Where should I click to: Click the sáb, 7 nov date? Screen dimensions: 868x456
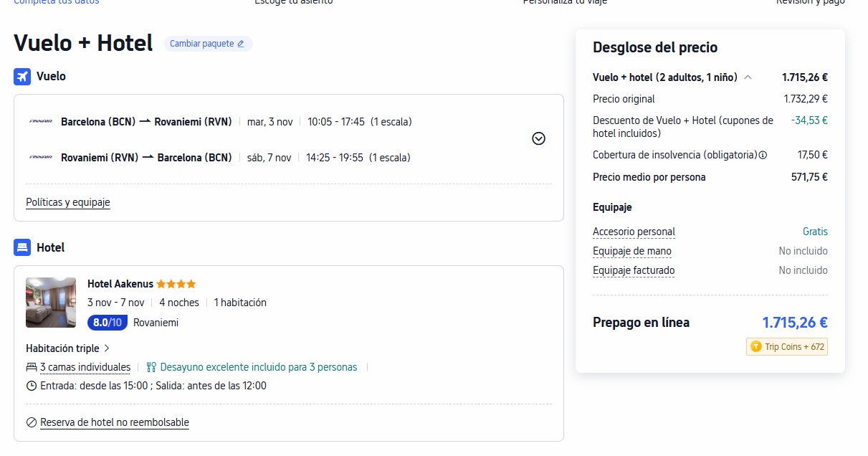(x=269, y=158)
